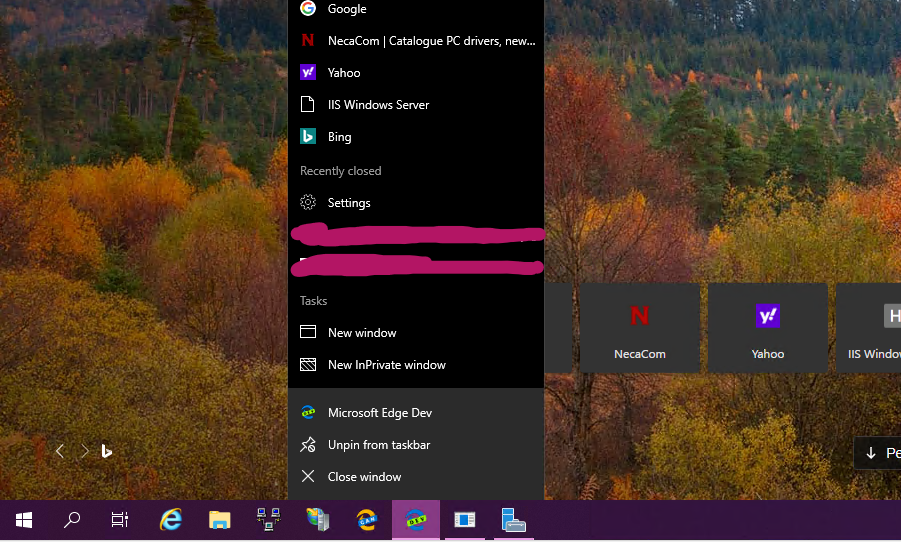Open the server toolbox taskbar icon
Image resolution: width=901 pixels, height=542 pixels.
click(514, 520)
